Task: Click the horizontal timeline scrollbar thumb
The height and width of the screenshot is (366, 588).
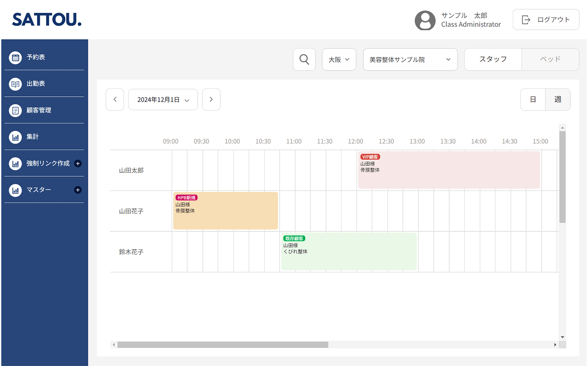Action: [222, 345]
